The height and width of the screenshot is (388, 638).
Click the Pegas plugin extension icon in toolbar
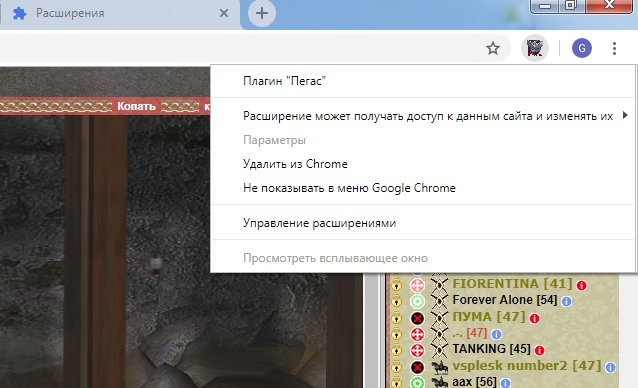pos(535,48)
